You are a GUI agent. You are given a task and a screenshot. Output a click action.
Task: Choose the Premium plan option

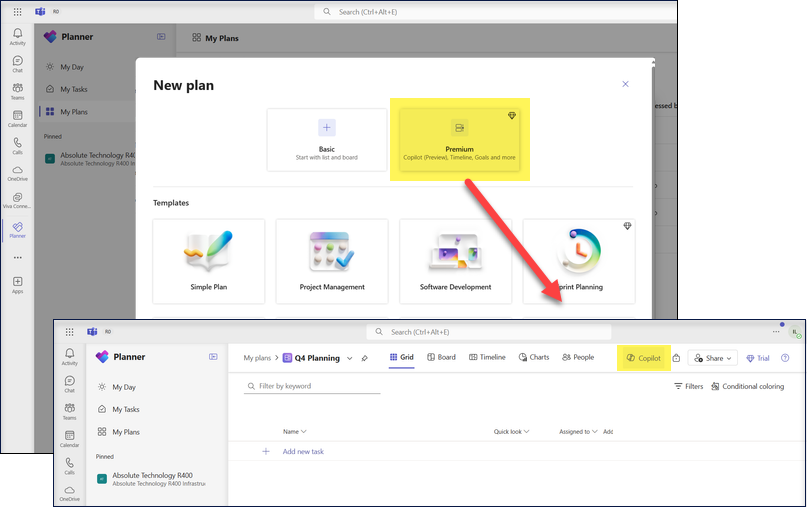pyautogui.click(x=459, y=139)
